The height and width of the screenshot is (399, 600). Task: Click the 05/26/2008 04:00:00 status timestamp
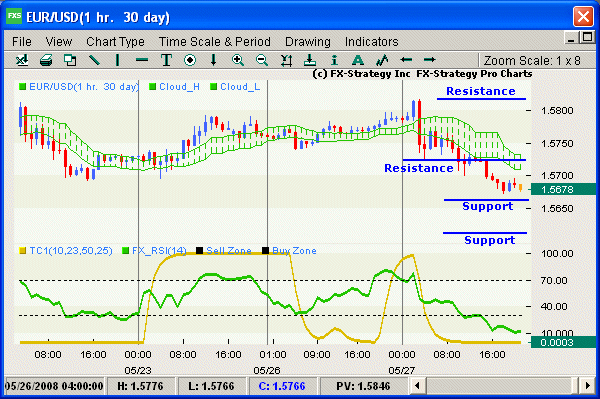(x=54, y=386)
